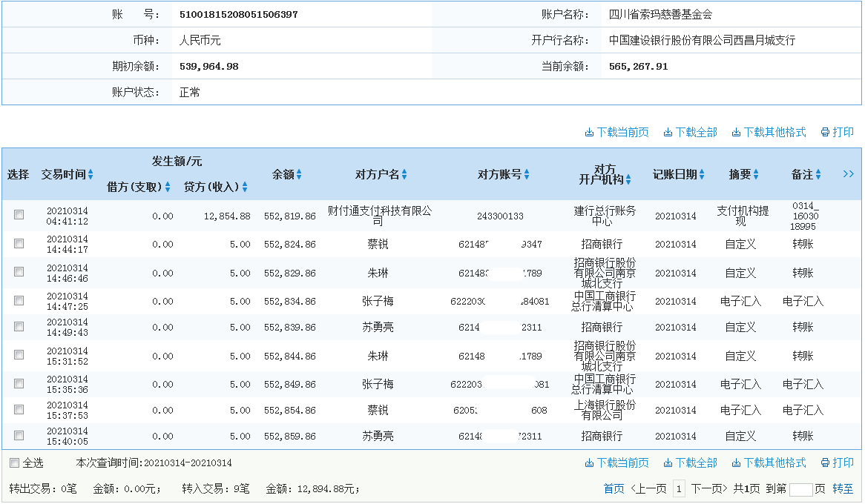
Task: Expand more columns with double-arrow icon
Action: [x=849, y=173]
